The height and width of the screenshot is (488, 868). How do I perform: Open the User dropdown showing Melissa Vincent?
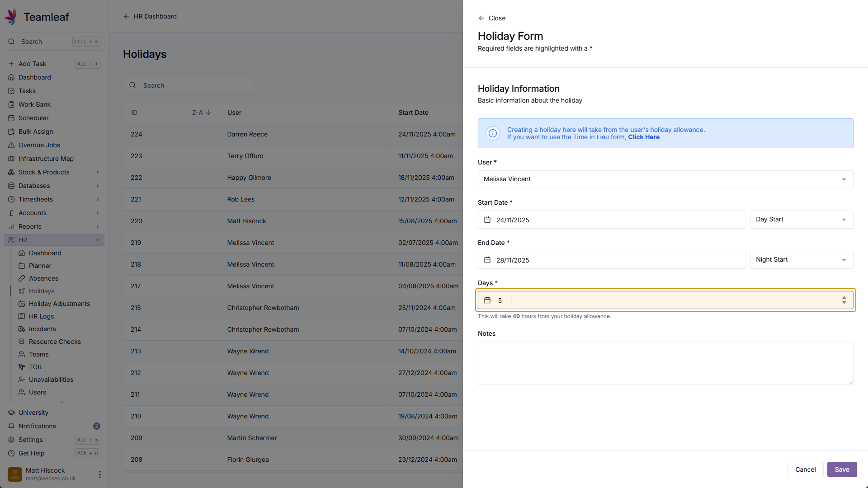[x=665, y=179]
